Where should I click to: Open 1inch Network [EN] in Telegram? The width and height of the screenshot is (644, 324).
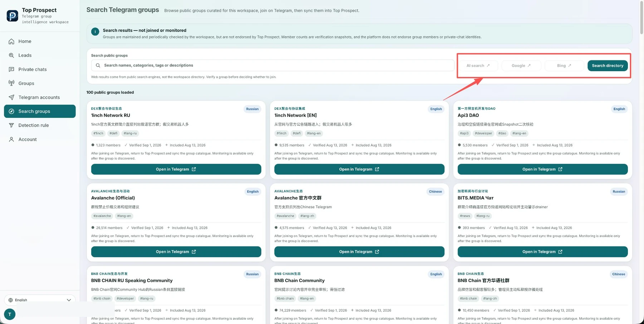click(359, 169)
